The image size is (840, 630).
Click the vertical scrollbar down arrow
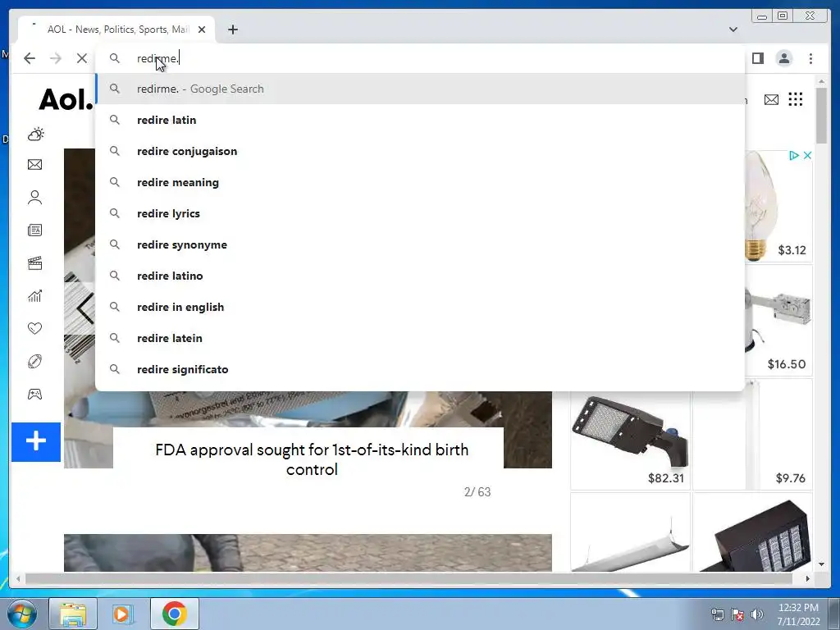click(822, 564)
